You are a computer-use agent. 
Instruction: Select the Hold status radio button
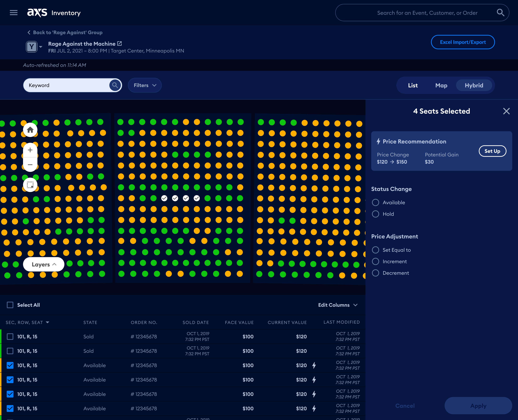[375, 214]
